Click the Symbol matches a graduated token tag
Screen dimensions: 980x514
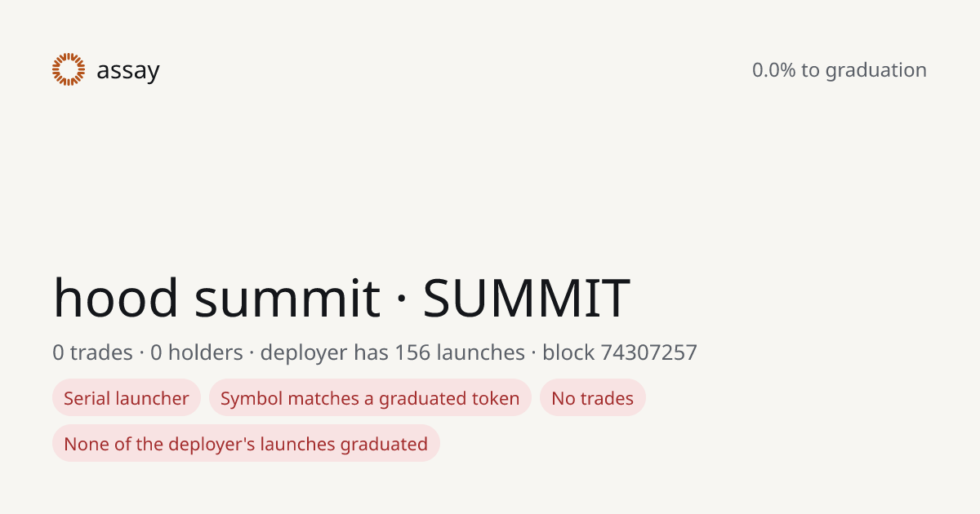coord(370,398)
